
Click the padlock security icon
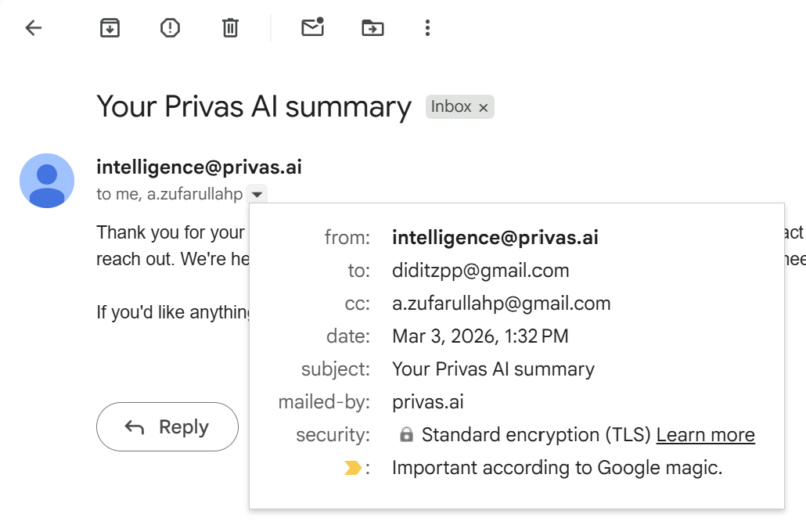pos(406,435)
